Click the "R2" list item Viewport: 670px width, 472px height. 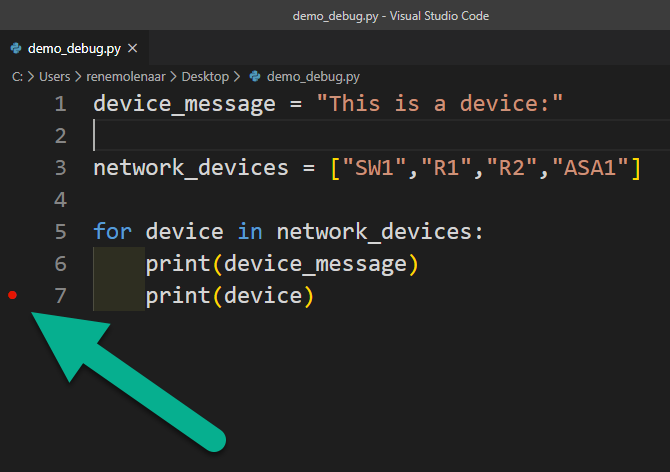[512, 167]
